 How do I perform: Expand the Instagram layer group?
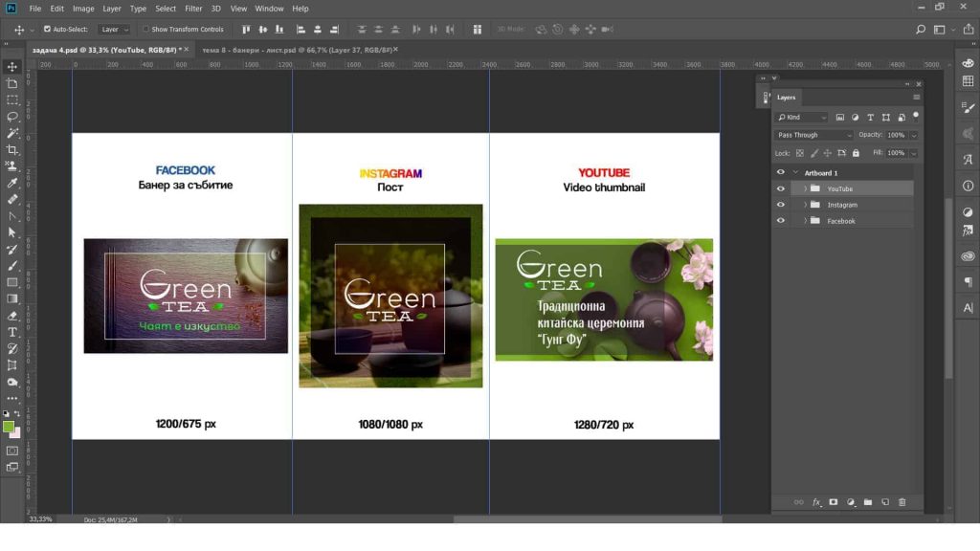tap(805, 205)
